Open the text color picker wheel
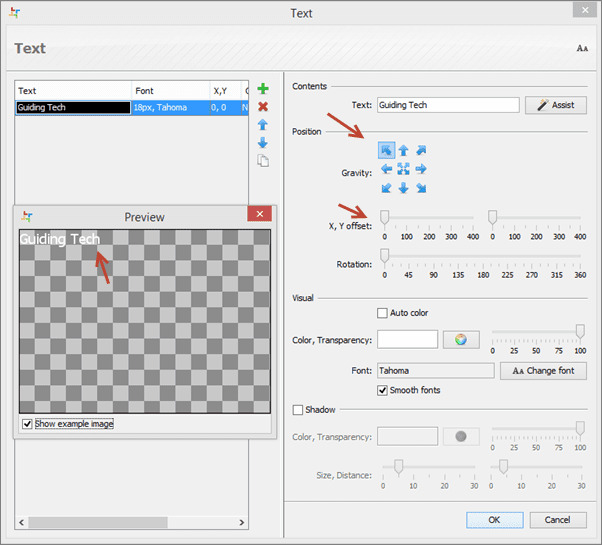The width and height of the screenshot is (602, 545). click(461, 339)
